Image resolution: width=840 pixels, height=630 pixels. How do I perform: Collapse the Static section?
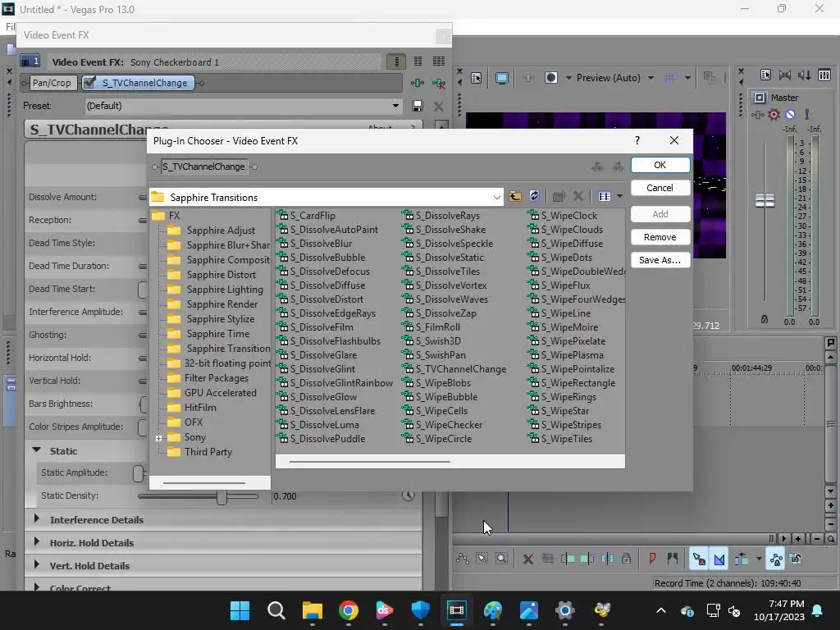pos(36,450)
